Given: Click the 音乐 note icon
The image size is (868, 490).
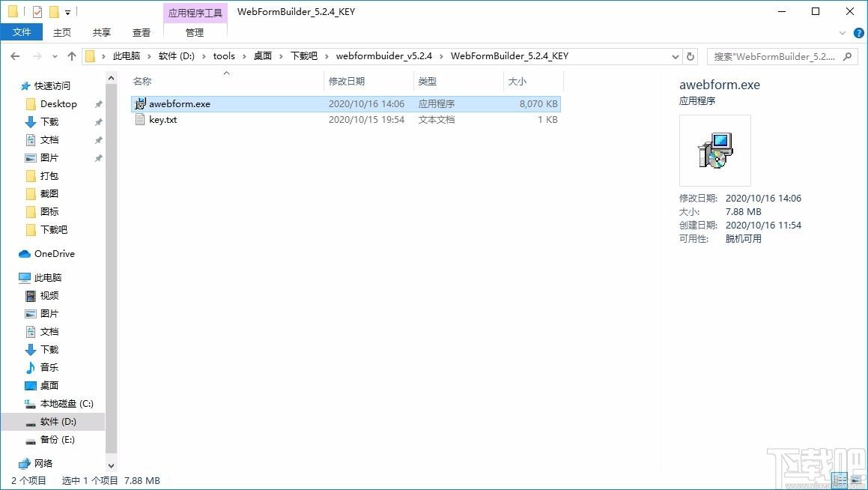Looking at the screenshot, I should click(x=31, y=368).
